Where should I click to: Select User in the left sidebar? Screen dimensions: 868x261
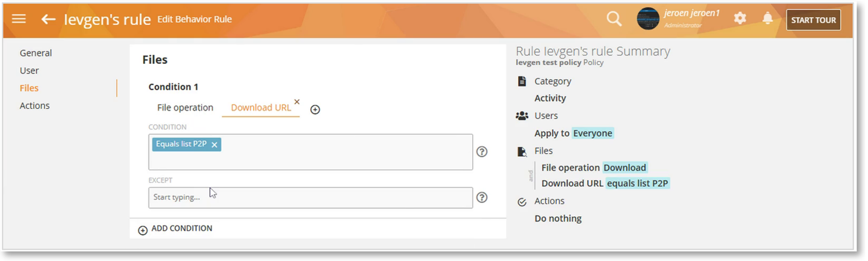[x=29, y=71]
